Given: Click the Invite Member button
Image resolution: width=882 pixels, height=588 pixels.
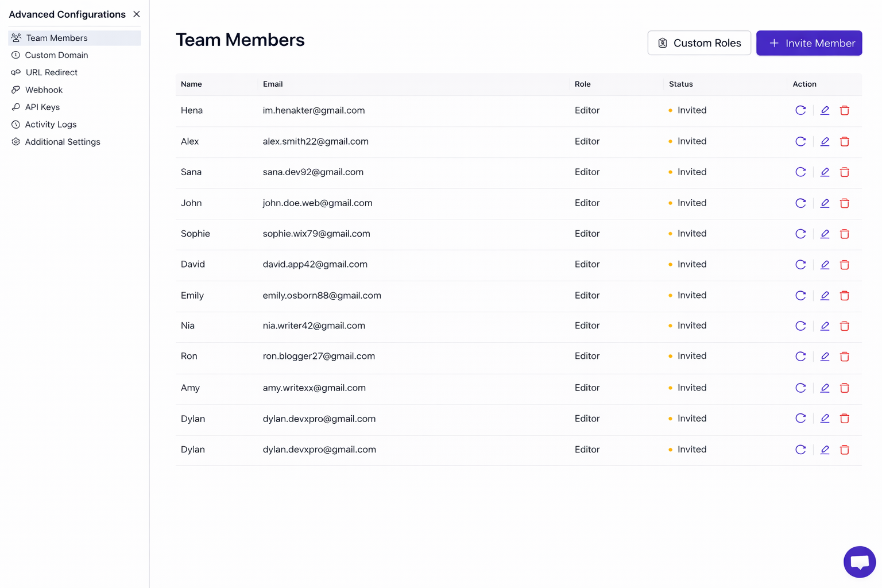Looking at the screenshot, I should 808,43.
